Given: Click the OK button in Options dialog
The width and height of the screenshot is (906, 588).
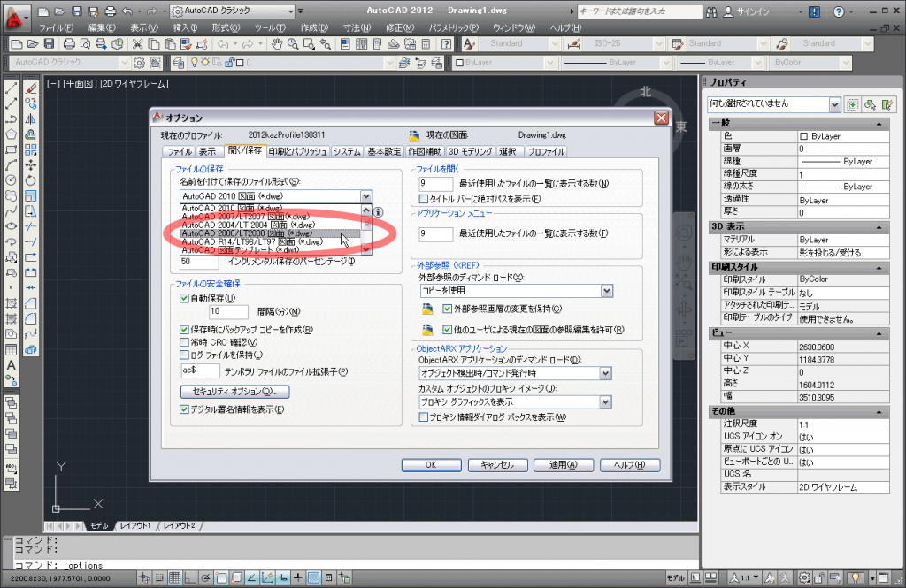Looking at the screenshot, I should pos(431,465).
